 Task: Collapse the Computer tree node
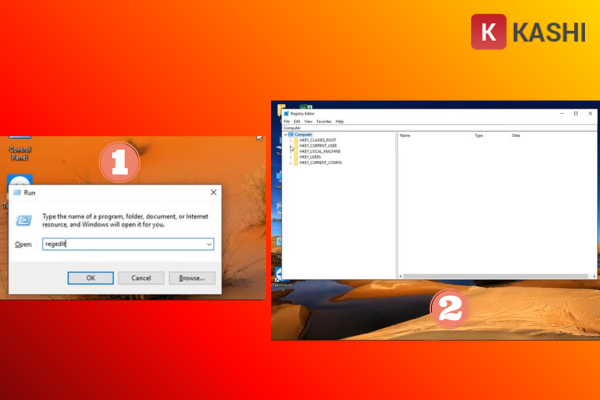tap(285, 135)
